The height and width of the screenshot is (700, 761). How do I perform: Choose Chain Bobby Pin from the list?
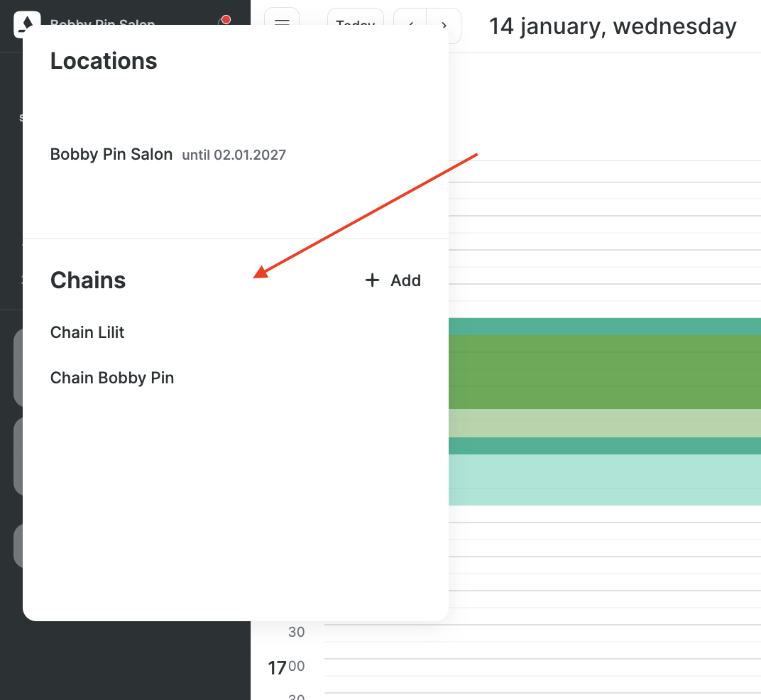[x=112, y=378]
